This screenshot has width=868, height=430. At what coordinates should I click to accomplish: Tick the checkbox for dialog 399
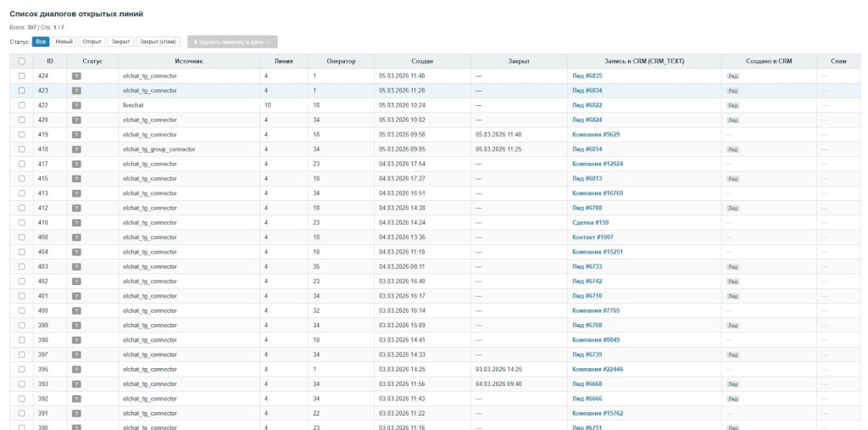pyautogui.click(x=22, y=325)
